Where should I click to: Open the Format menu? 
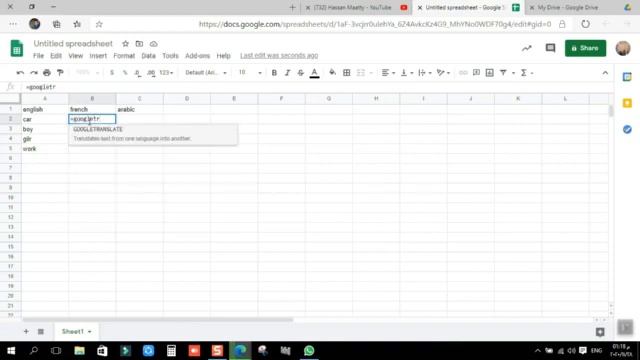(x=124, y=56)
